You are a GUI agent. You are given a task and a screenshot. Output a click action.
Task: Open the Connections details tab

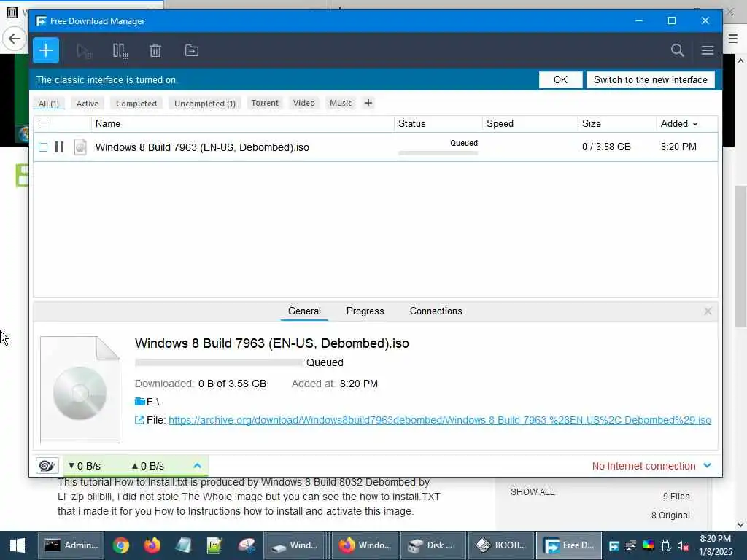click(x=436, y=311)
